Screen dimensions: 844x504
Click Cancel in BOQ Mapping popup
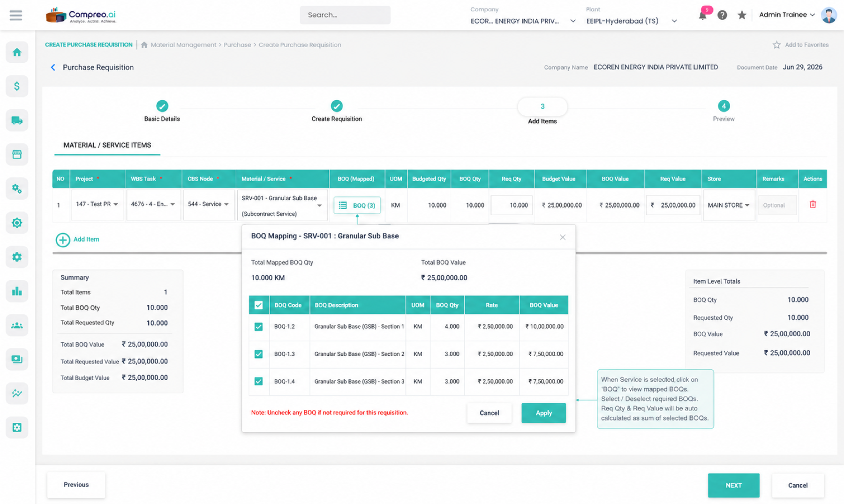[489, 413]
